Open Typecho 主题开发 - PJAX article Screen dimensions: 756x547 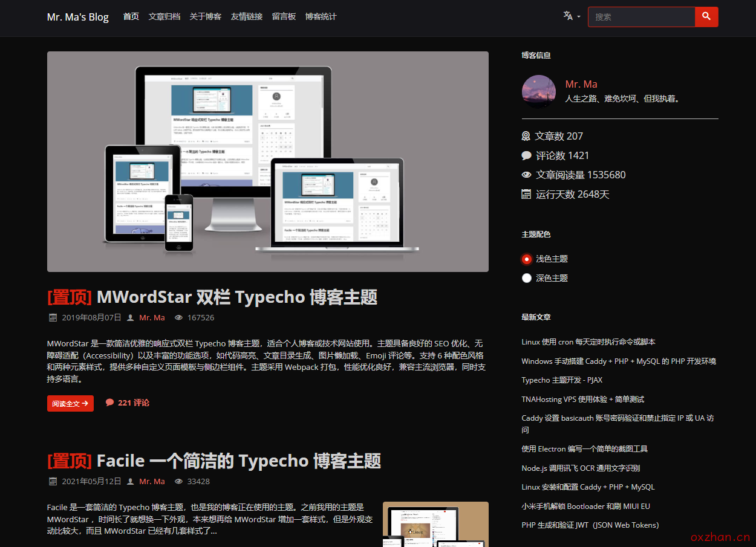[562, 380]
